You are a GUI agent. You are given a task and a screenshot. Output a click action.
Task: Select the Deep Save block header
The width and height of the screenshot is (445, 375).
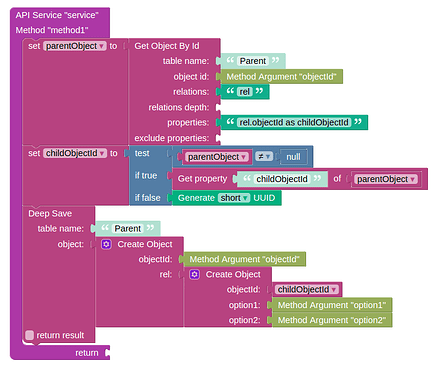pos(50,214)
